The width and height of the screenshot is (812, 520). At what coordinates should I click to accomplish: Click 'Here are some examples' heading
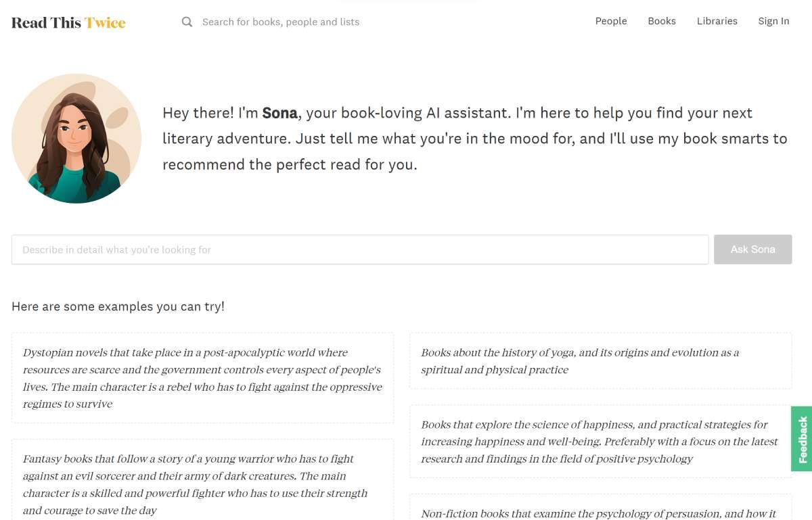pyautogui.click(x=118, y=306)
